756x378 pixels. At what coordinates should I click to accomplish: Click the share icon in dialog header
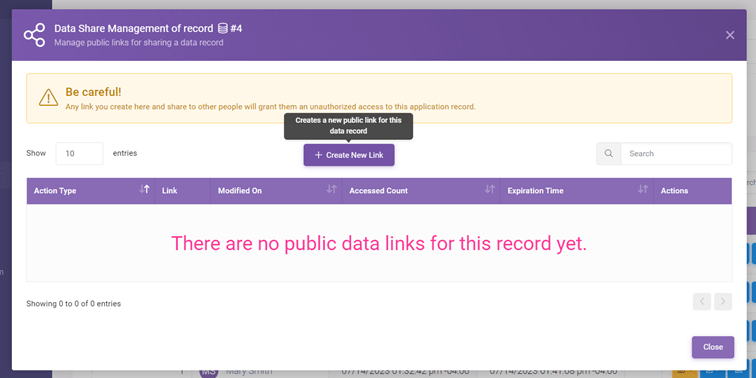pyautogui.click(x=34, y=35)
